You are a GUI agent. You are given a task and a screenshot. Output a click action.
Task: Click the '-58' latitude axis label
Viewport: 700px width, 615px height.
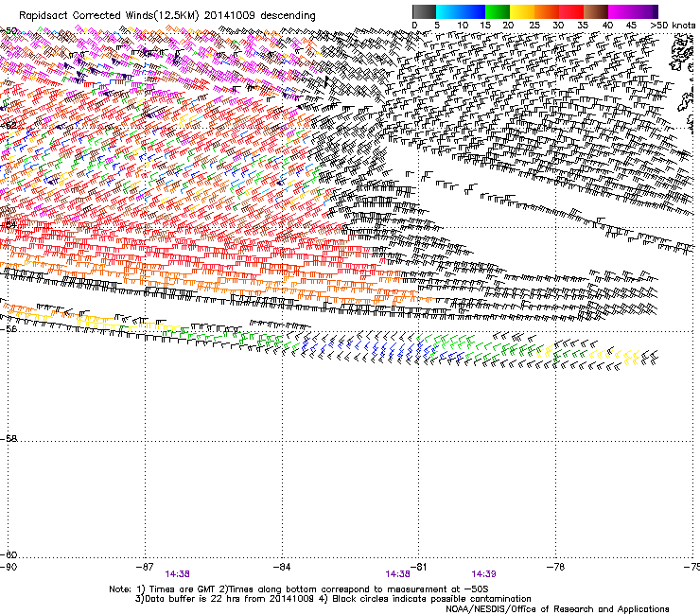click(9, 439)
